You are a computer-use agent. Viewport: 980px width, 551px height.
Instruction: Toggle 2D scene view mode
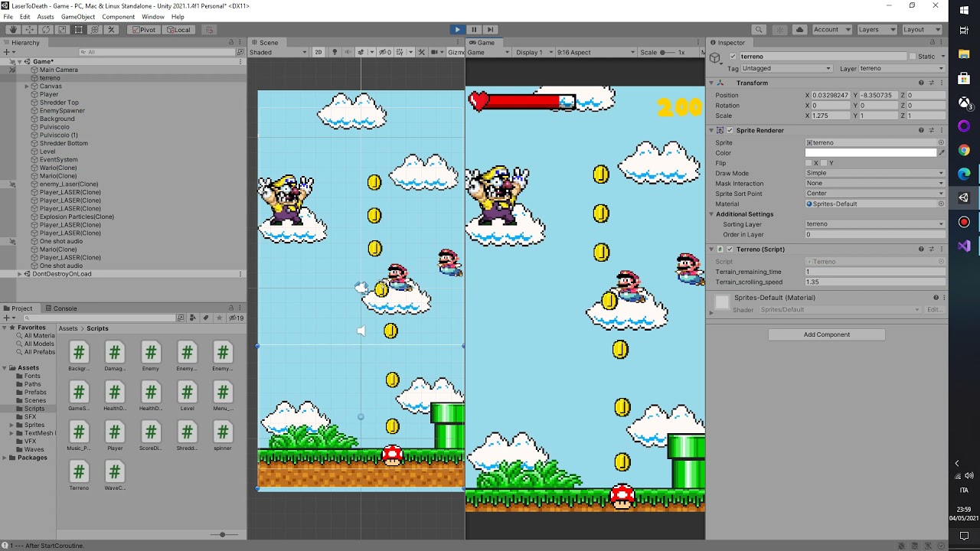[x=318, y=52]
